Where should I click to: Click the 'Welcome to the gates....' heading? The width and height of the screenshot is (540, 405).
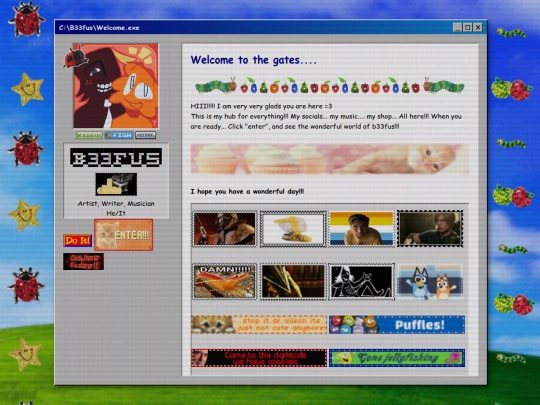(x=253, y=60)
